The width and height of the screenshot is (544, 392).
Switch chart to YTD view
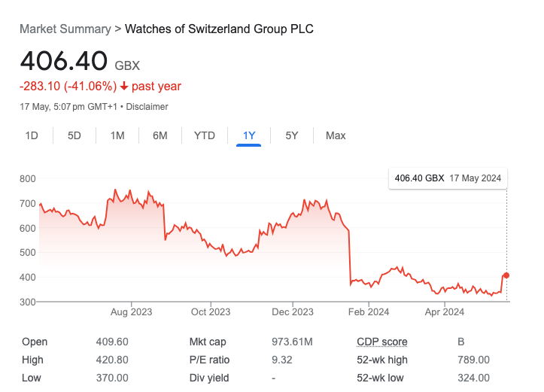[x=205, y=135]
